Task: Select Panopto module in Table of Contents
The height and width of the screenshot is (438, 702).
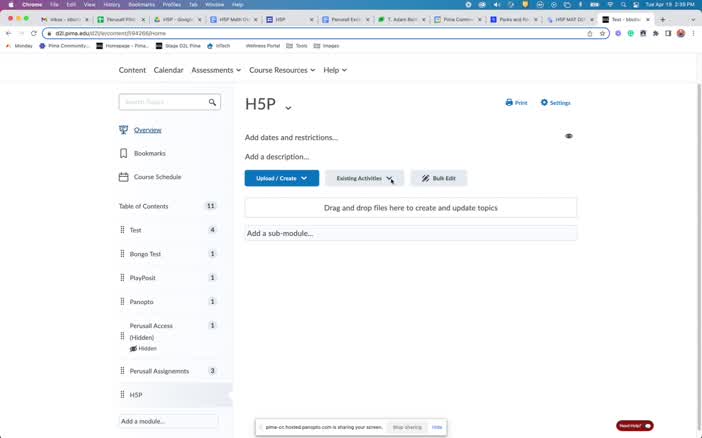Action: (141, 302)
